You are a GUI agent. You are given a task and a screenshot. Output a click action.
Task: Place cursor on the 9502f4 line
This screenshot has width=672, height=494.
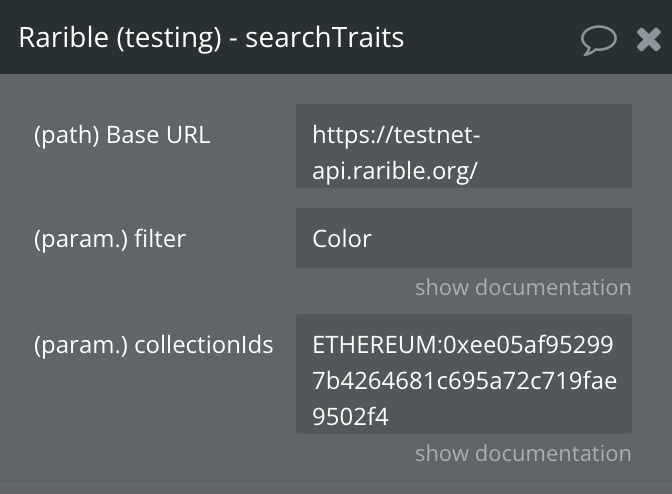tap(351, 416)
